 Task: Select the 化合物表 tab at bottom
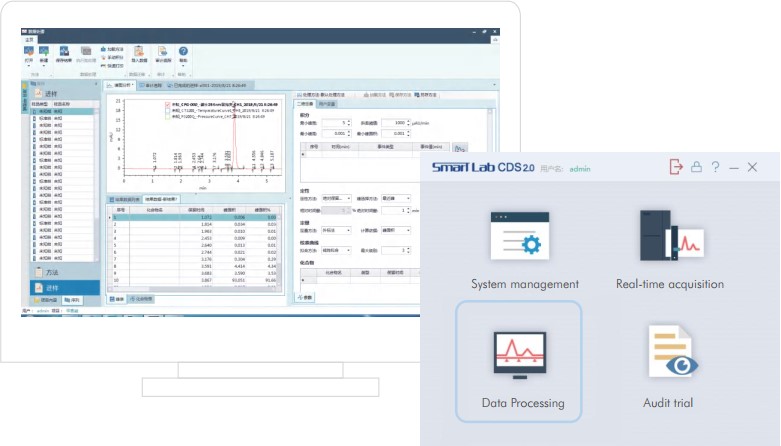[x=141, y=298]
